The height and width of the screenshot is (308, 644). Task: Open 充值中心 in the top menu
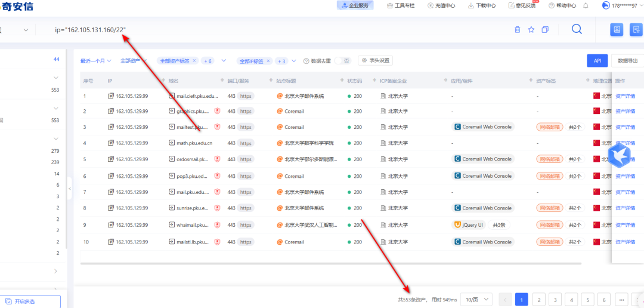pos(441,6)
